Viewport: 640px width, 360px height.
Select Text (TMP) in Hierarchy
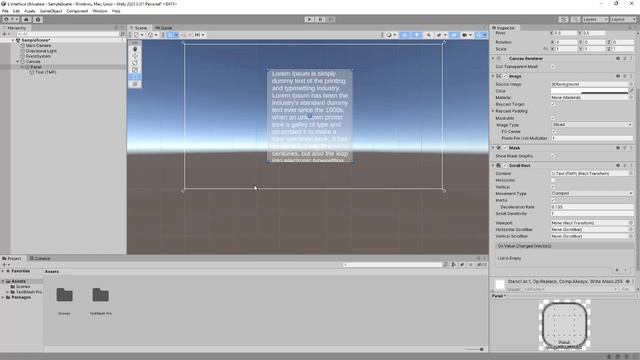coord(45,72)
